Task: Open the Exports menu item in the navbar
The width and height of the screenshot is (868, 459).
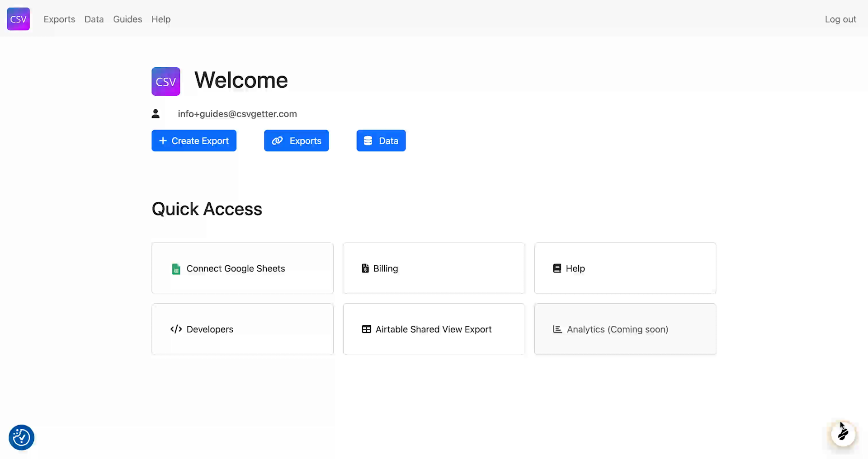Action: [x=59, y=19]
